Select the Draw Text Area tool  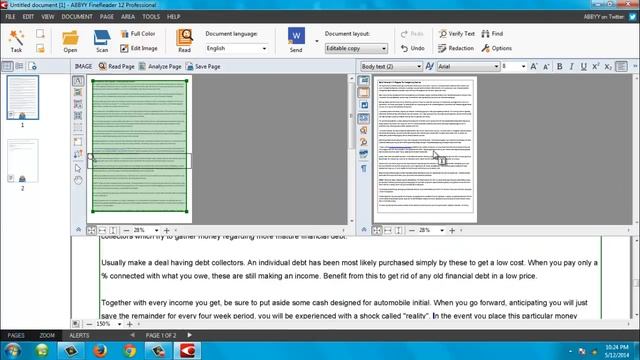[78, 80]
